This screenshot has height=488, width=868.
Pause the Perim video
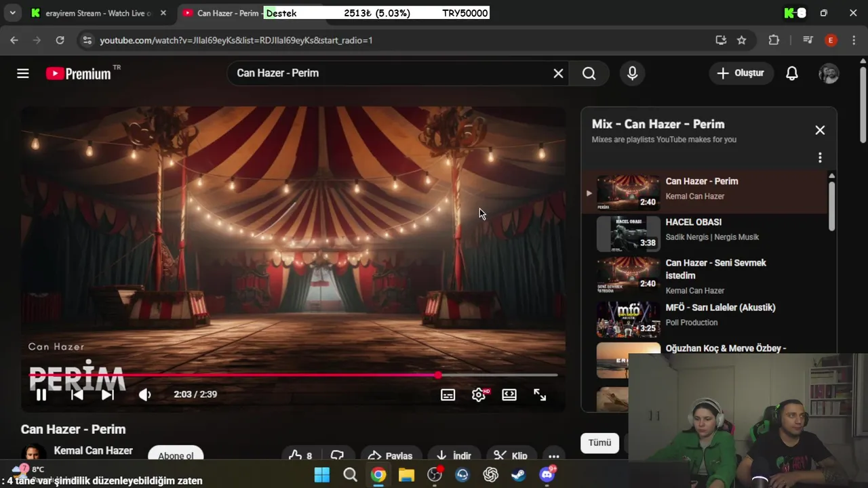pos(41,394)
